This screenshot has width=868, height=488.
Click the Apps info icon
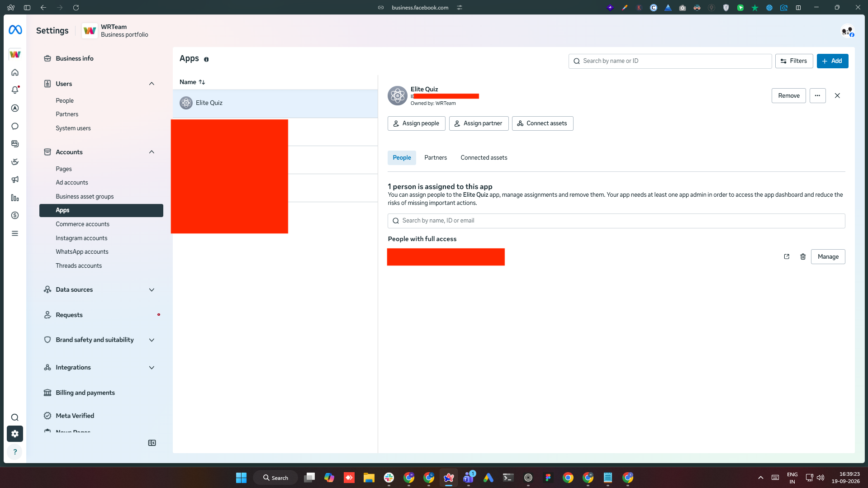pos(206,59)
